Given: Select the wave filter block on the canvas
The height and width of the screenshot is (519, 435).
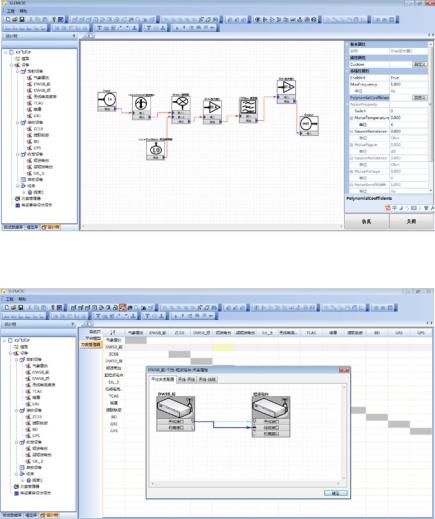Looking at the screenshot, I should click(x=248, y=110).
